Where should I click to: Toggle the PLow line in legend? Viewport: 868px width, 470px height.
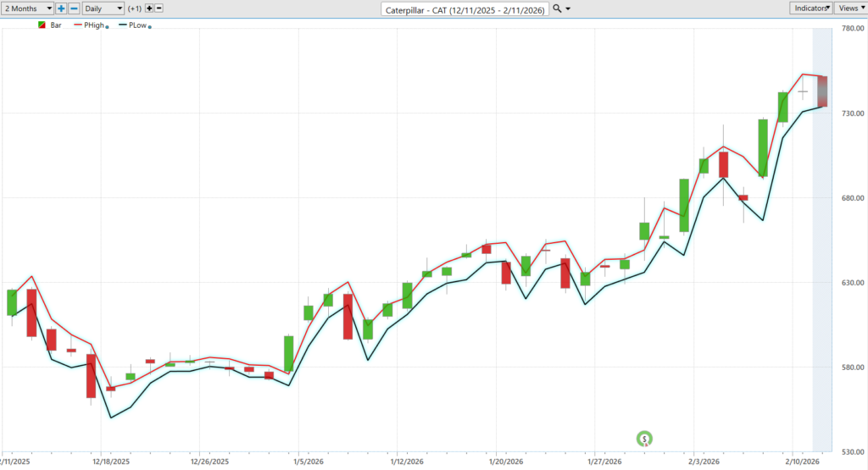point(136,25)
